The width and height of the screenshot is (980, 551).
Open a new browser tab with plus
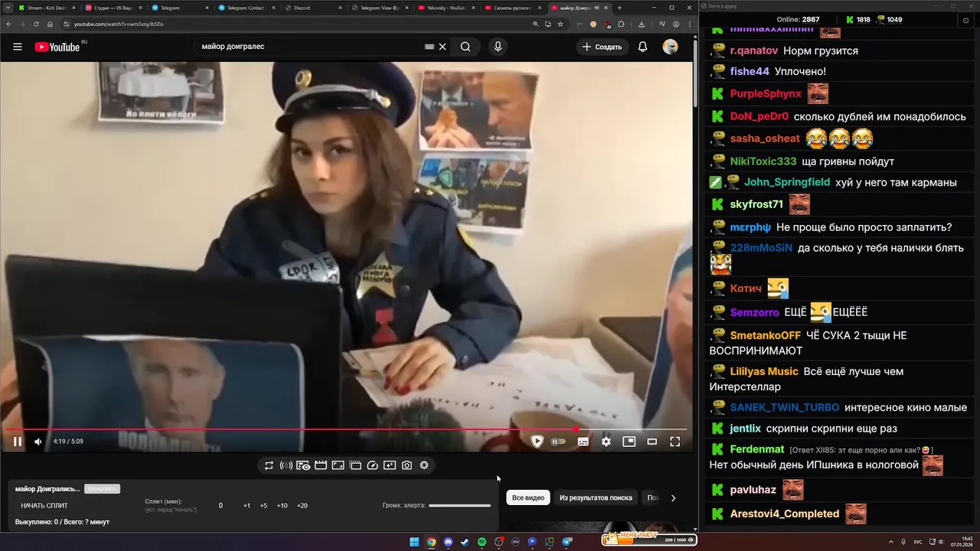619,8
